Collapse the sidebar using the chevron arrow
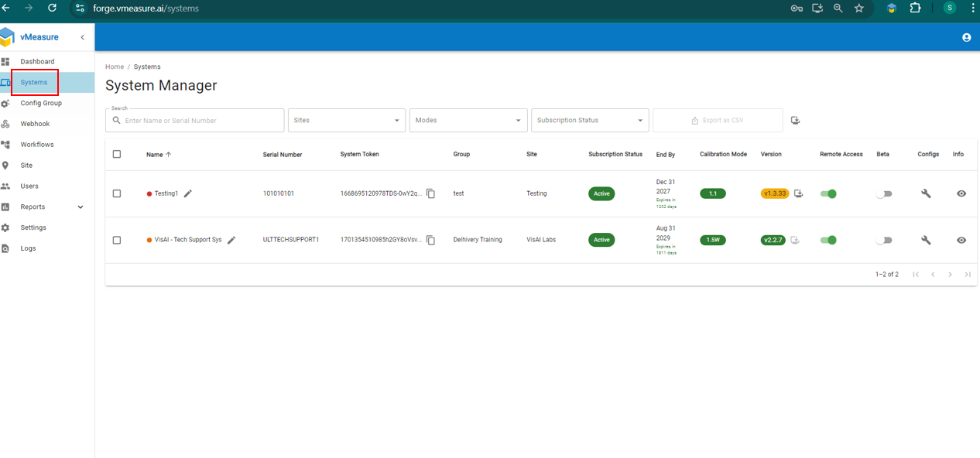This screenshot has width=980, height=458. pyautogui.click(x=83, y=37)
